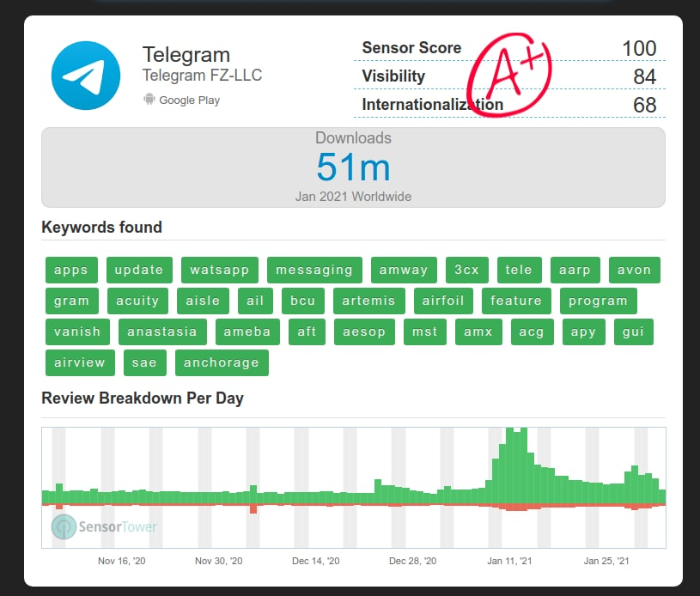Click the 'mst' keyword tag
The width and height of the screenshot is (700, 596).
pyautogui.click(x=425, y=331)
